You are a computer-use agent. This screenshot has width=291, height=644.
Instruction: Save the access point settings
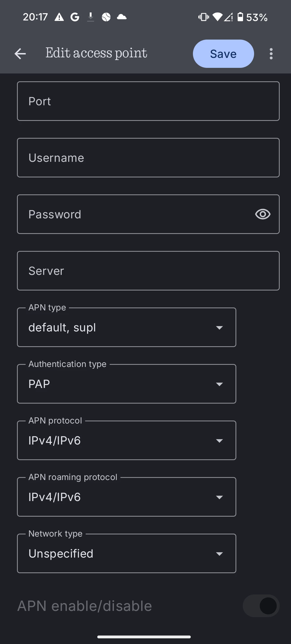click(x=223, y=54)
